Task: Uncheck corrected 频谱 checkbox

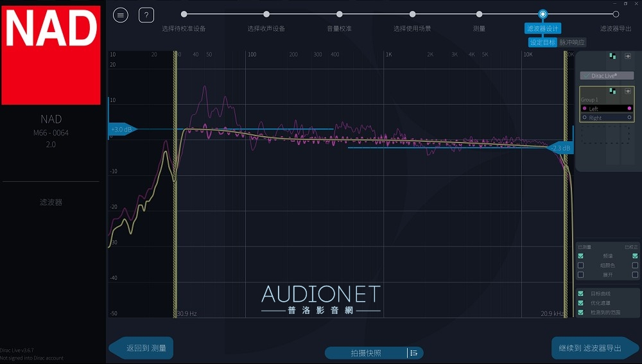Action: click(635, 256)
